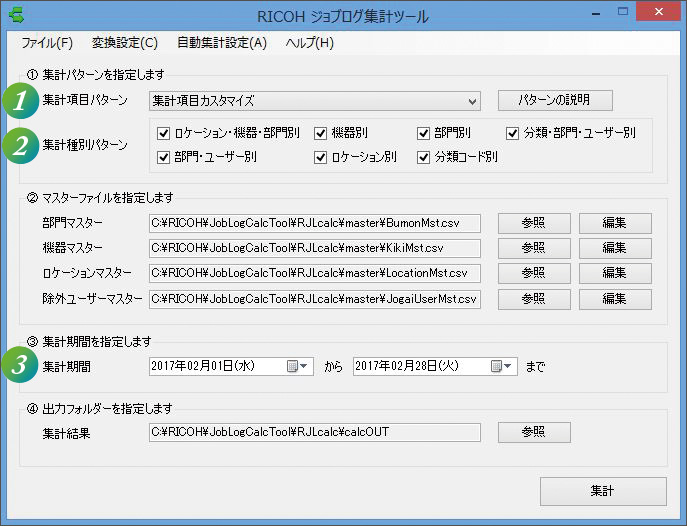Screen dimensions: 687x526
Task: Open the end date calendar picker icon
Action: pyautogui.click(x=502, y=367)
